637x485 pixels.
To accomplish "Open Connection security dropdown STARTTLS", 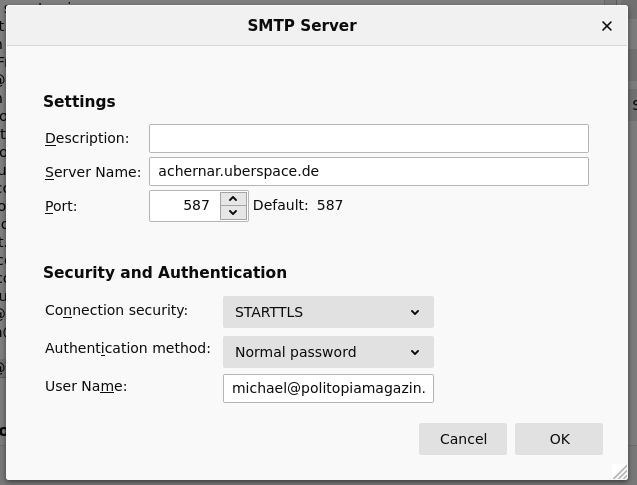I will (328, 312).
